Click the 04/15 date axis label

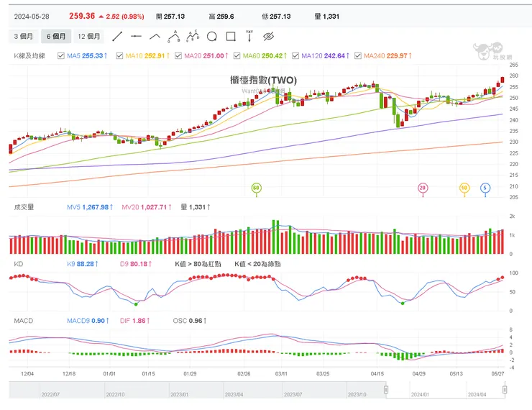click(377, 374)
